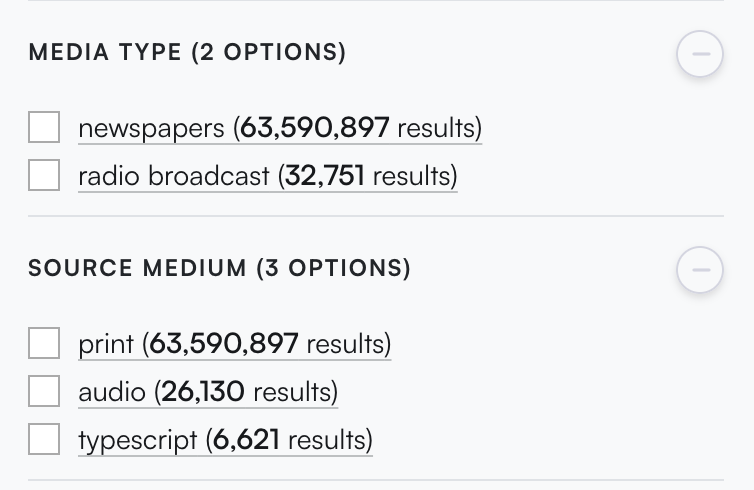Toggle the typescript checkbox
This screenshot has width=754, height=490.
pos(44,439)
